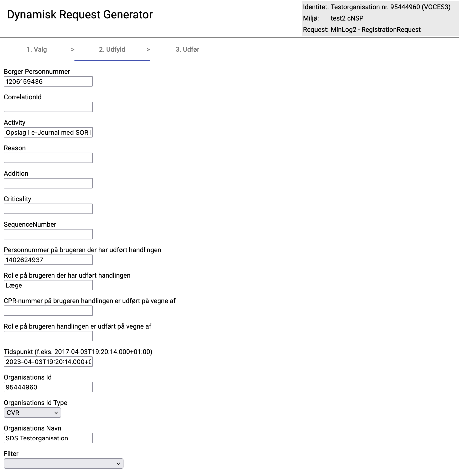Click the role field containing Læge
Viewport: 459px width, 476px height.
(x=48, y=286)
